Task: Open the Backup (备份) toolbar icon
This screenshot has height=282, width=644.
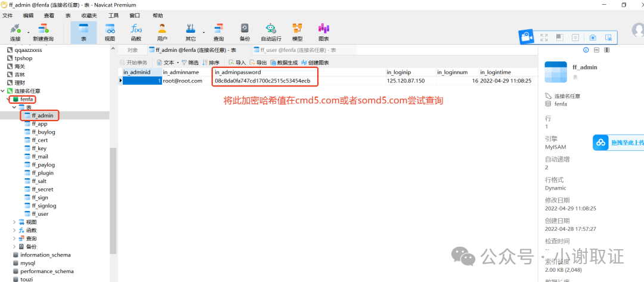Action: coord(245,32)
